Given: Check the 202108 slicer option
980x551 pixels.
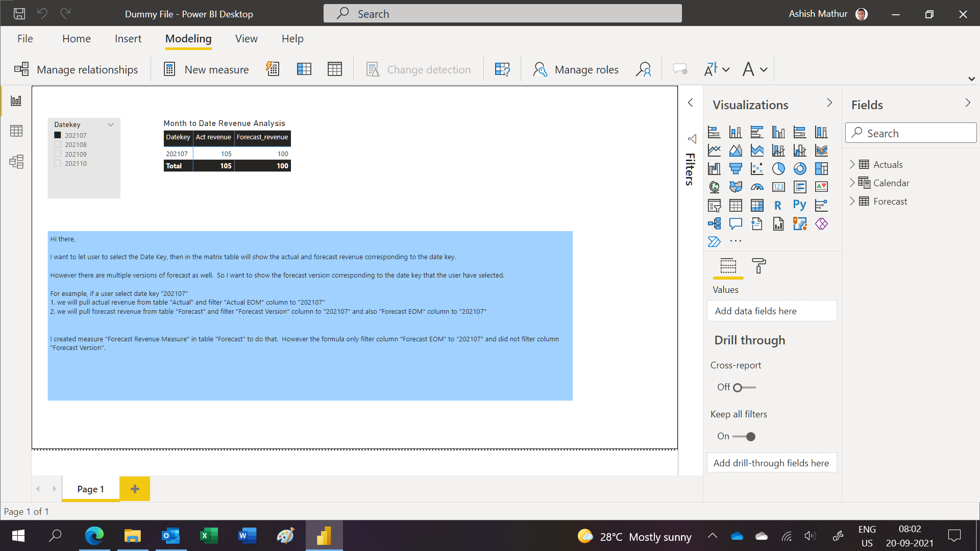Looking at the screenshot, I should (58, 144).
